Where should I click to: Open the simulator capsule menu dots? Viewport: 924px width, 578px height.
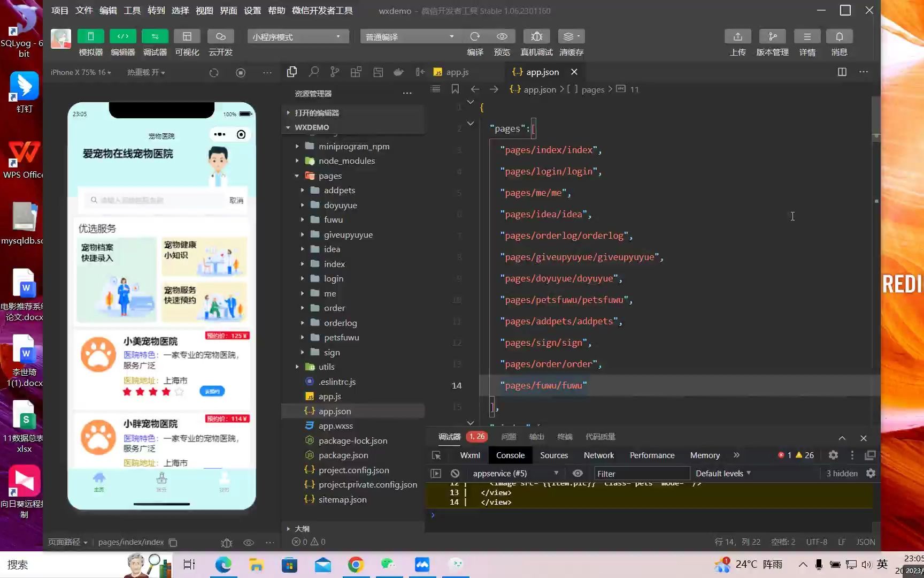tap(219, 134)
